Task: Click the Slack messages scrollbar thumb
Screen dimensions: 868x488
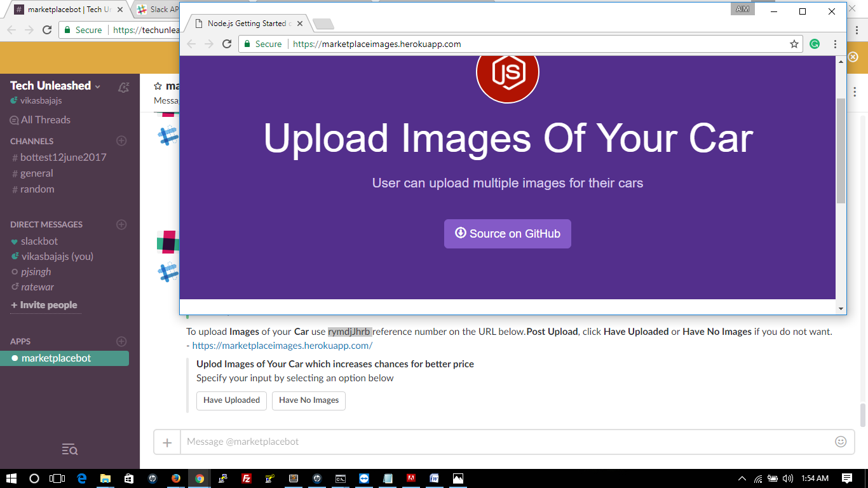Action: tap(863, 416)
